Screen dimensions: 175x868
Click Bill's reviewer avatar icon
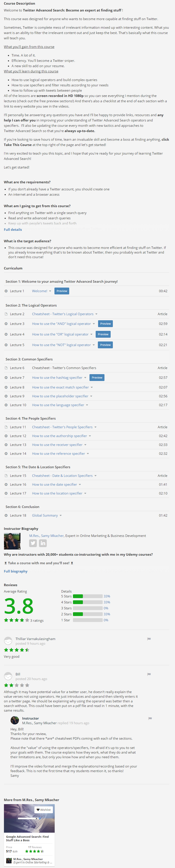click(8, 676)
